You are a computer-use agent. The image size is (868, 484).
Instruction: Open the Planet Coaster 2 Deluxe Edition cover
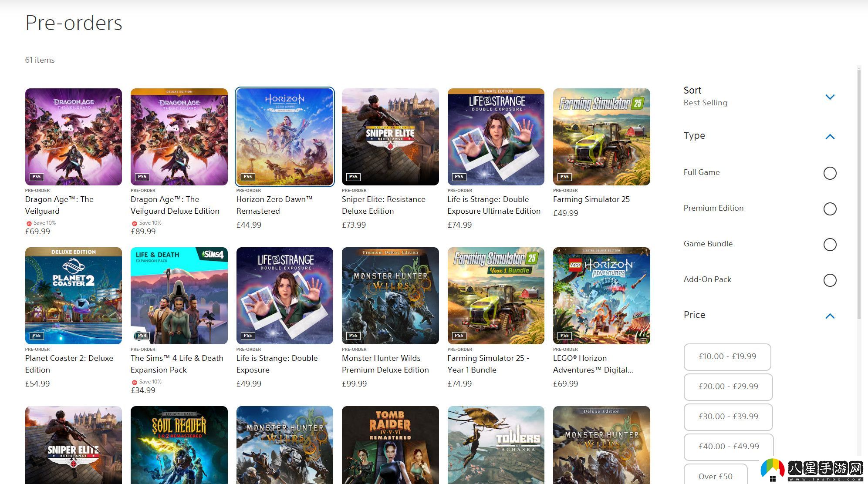pyautogui.click(x=73, y=296)
